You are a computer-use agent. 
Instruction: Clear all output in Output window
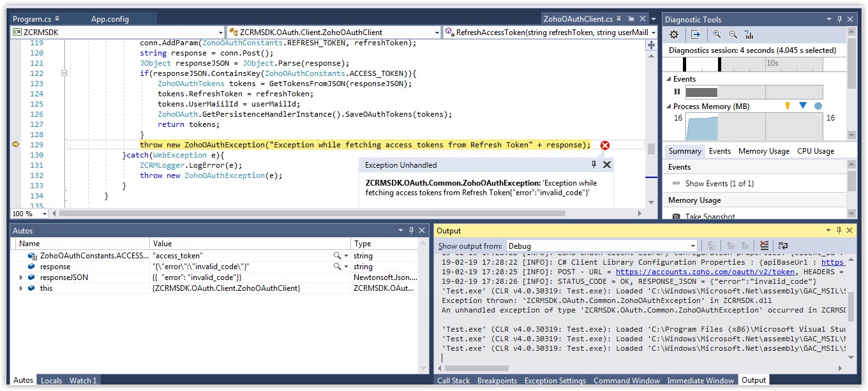click(x=765, y=246)
